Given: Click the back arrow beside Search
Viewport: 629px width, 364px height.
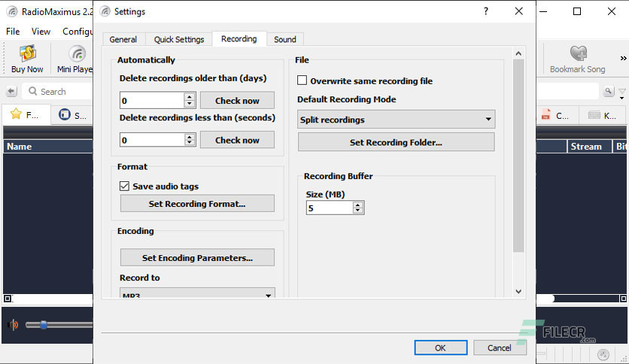Looking at the screenshot, I should click(x=11, y=92).
